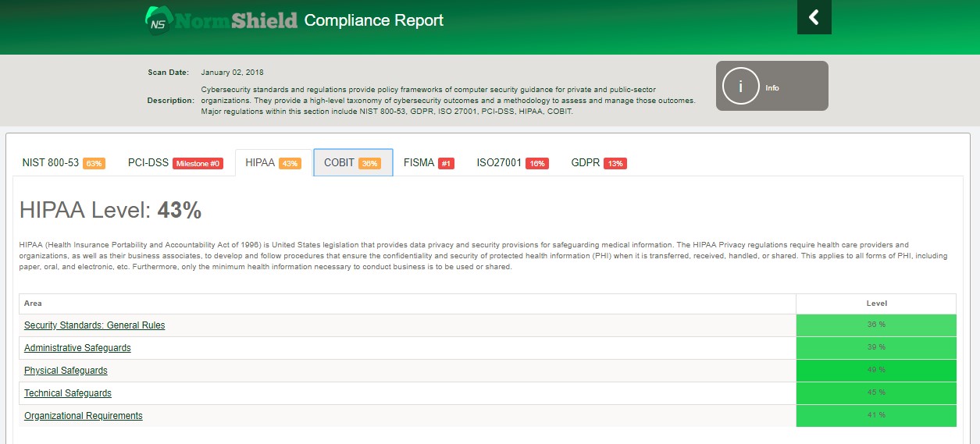This screenshot has height=444, width=980.
Task: Click the NormShield logo shield icon
Action: [x=159, y=21]
